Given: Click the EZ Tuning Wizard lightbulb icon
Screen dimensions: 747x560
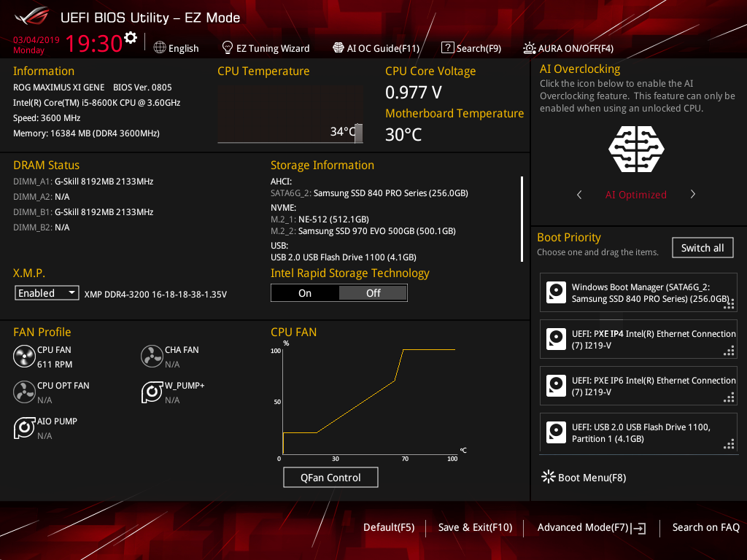Looking at the screenshot, I should click(228, 47).
